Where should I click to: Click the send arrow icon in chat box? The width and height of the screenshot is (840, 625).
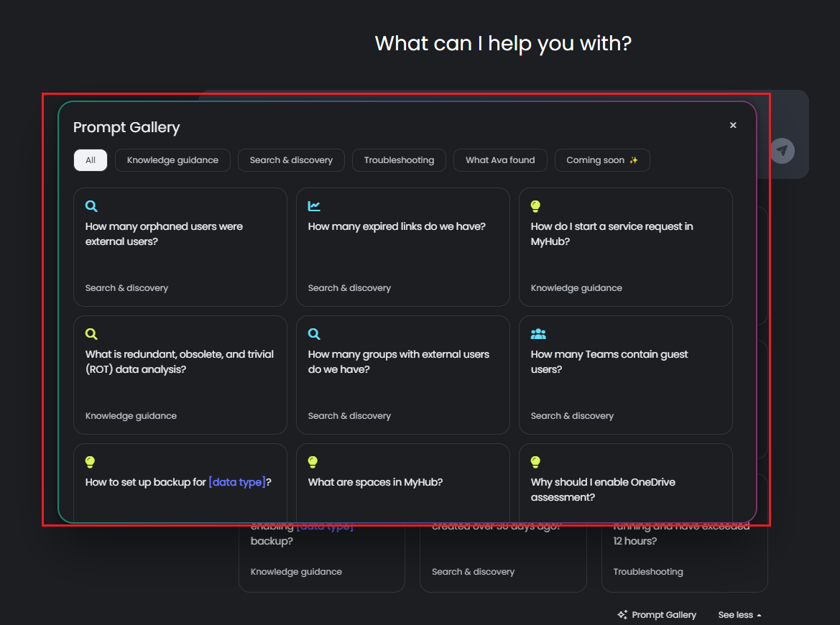pos(783,151)
